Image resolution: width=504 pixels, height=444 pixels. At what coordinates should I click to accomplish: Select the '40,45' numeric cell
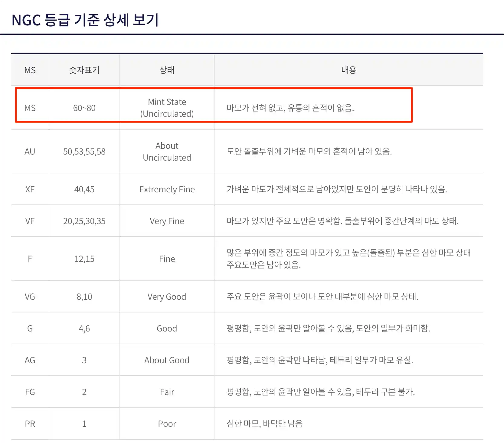[x=84, y=189]
